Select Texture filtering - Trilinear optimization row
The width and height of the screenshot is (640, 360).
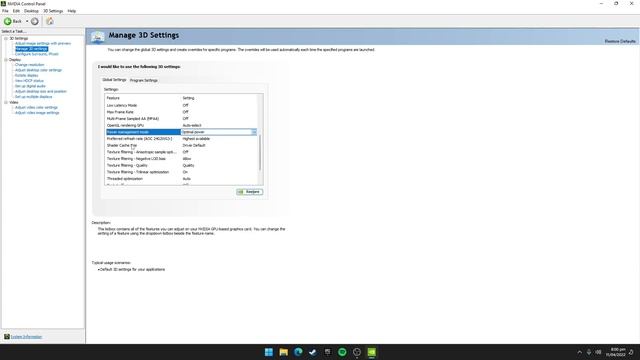tap(182, 172)
